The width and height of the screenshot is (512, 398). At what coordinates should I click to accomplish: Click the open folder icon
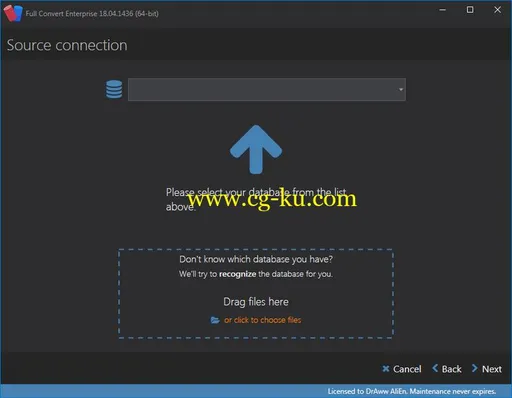click(215, 320)
